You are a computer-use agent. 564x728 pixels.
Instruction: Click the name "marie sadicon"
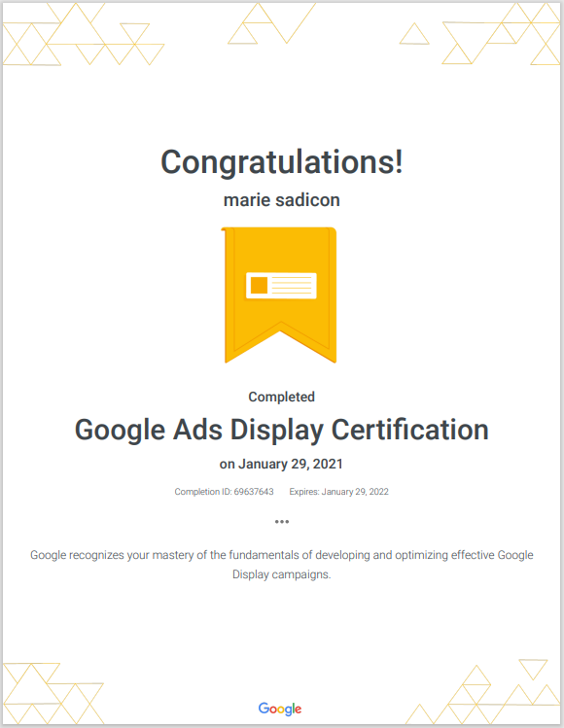click(x=282, y=200)
